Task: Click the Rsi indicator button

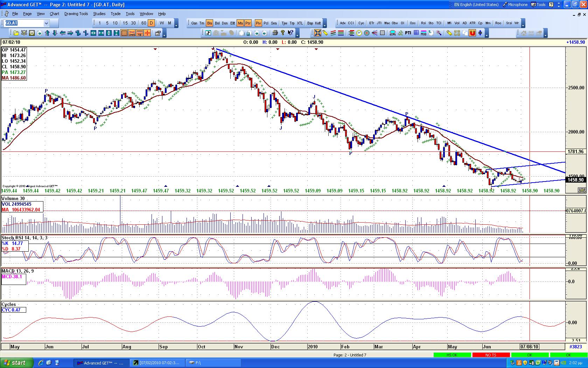Action: [423, 23]
